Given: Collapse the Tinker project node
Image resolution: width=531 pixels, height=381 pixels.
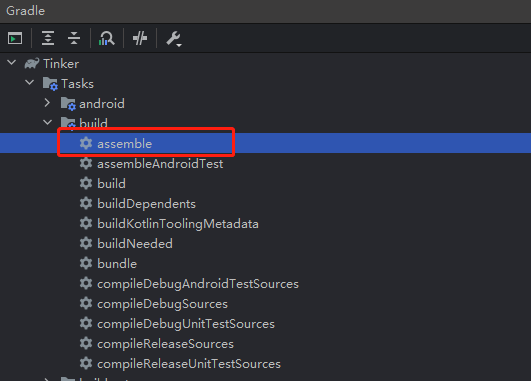Looking at the screenshot, I should coord(12,63).
